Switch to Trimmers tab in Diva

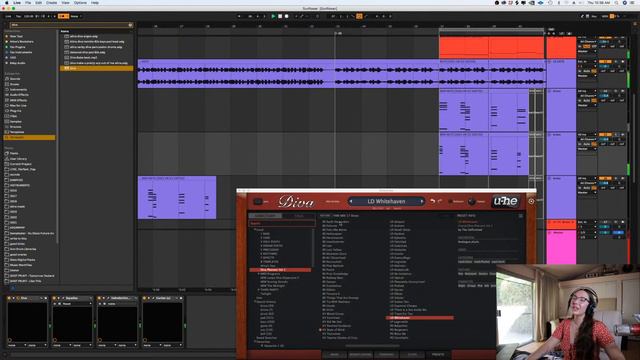386,354
